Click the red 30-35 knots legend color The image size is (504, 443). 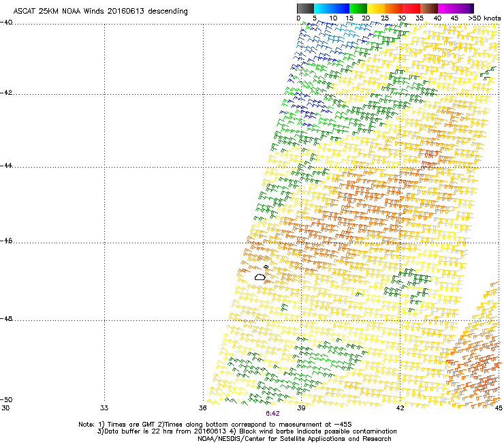pos(411,8)
